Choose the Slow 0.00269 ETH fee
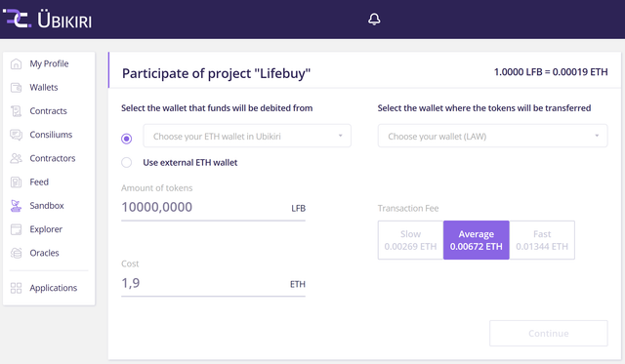 point(410,240)
